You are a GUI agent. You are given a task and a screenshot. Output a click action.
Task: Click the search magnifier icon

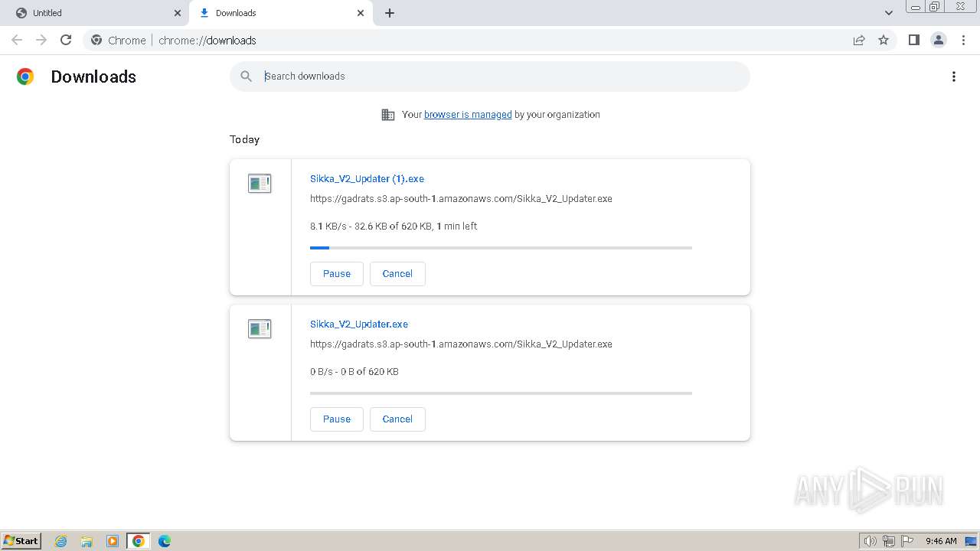click(246, 76)
